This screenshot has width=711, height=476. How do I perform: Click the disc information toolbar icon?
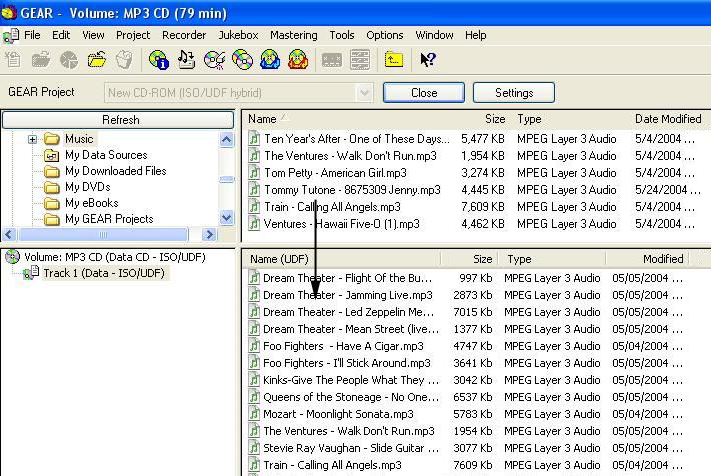tap(158, 60)
